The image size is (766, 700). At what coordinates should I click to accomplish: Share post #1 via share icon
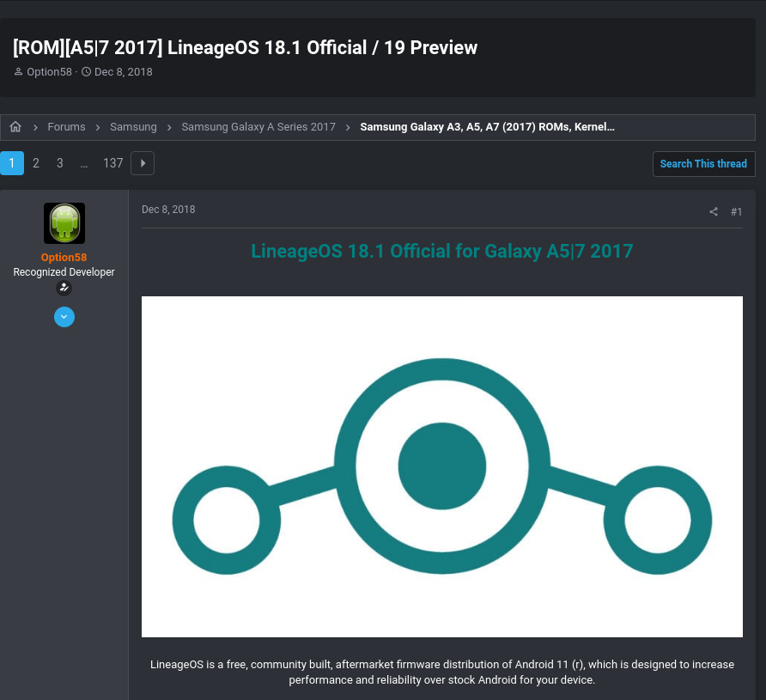(x=714, y=211)
